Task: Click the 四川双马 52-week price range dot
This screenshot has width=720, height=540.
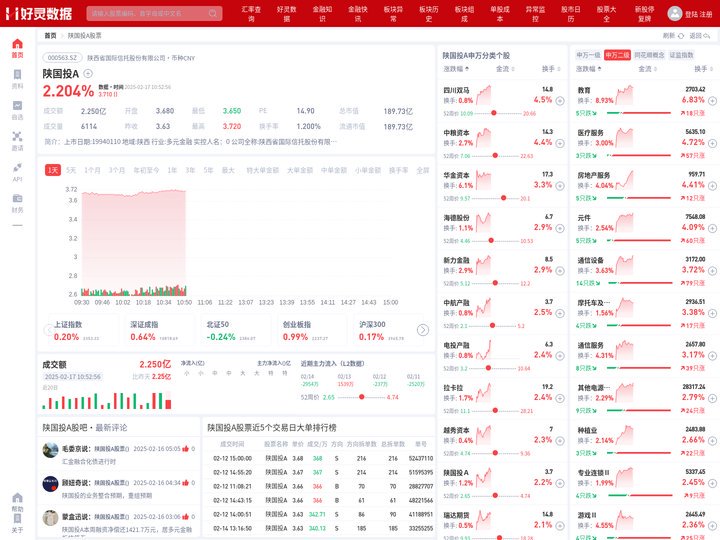Action: tap(494, 113)
